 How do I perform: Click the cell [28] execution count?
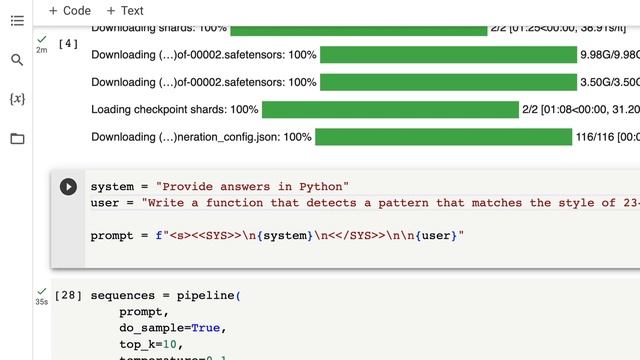(68, 295)
